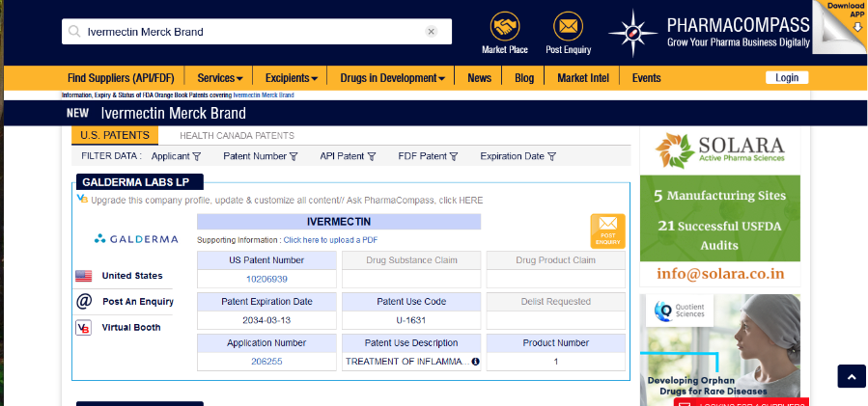Click the info@solara.co.in email text
The image size is (868, 406).
[719, 273]
